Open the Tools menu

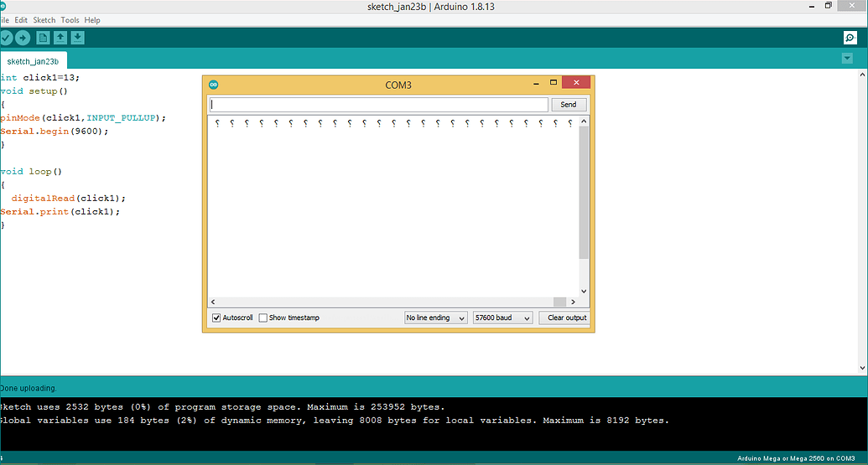coord(70,20)
